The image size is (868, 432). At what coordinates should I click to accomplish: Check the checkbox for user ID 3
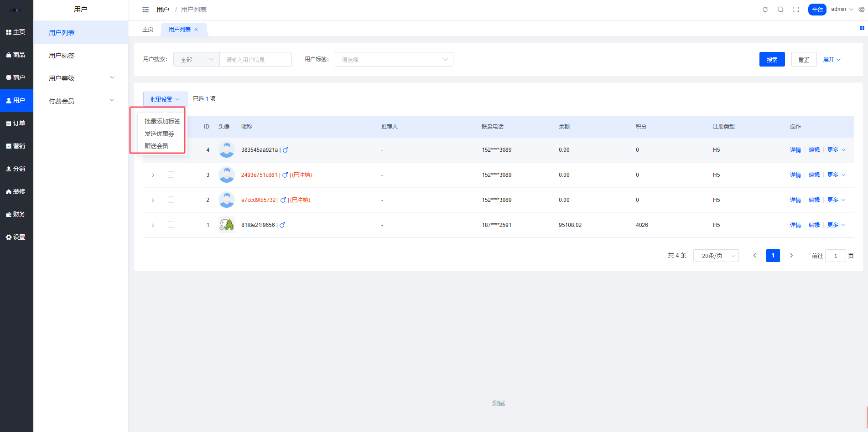point(171,175)
